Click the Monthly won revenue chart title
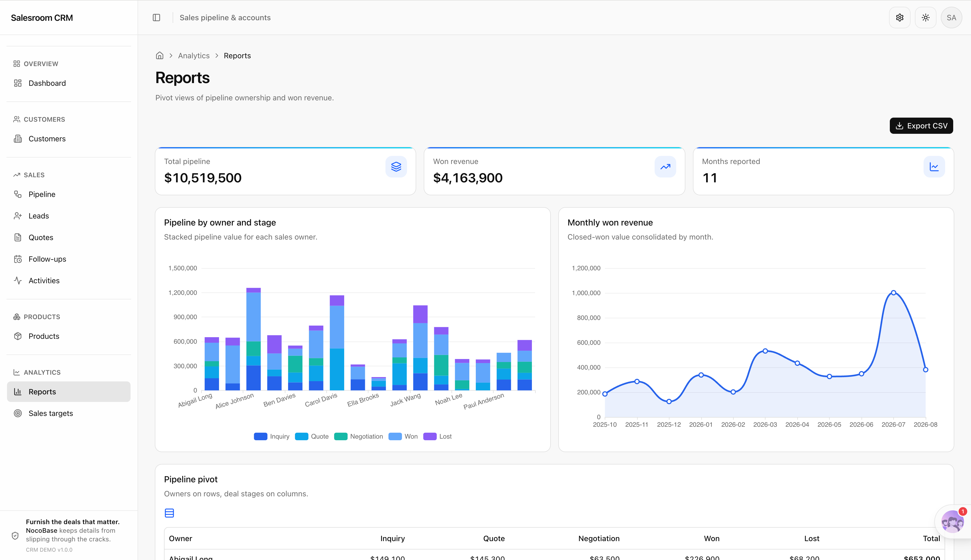The width and height of the screenshot is (971, 560). click(610, 223)
